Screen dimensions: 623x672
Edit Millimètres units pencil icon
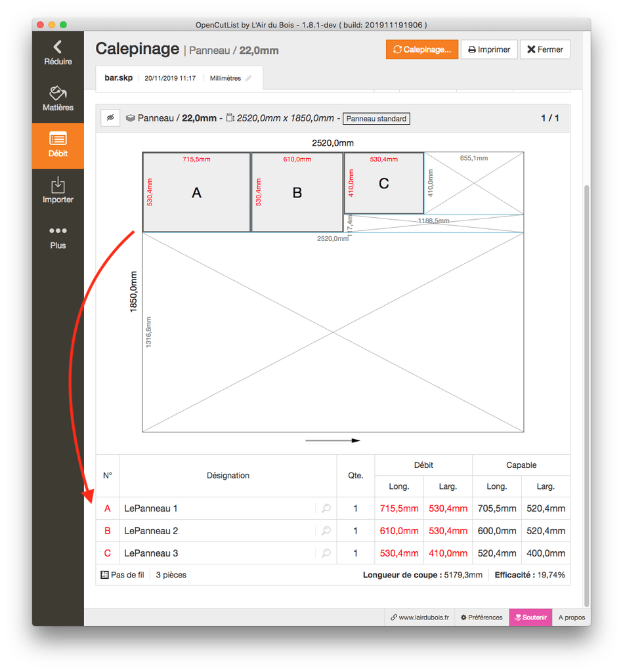point(248,78)
